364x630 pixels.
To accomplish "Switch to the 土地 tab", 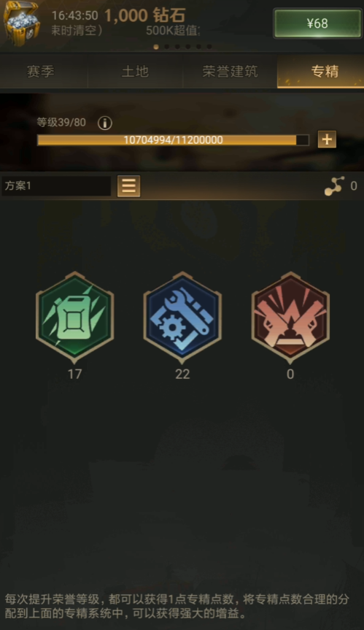I will (135, 72).
